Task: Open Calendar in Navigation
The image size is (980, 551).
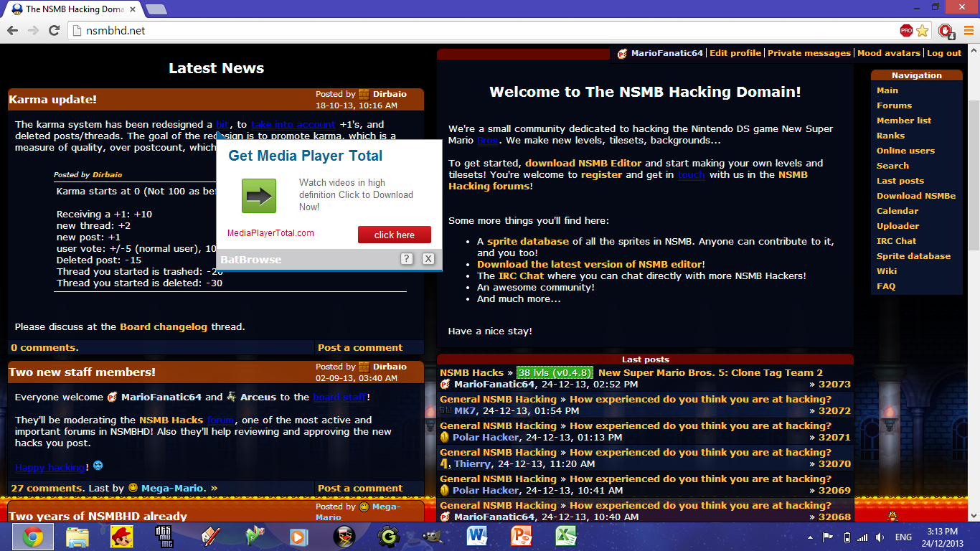Action: click(897, 211)
